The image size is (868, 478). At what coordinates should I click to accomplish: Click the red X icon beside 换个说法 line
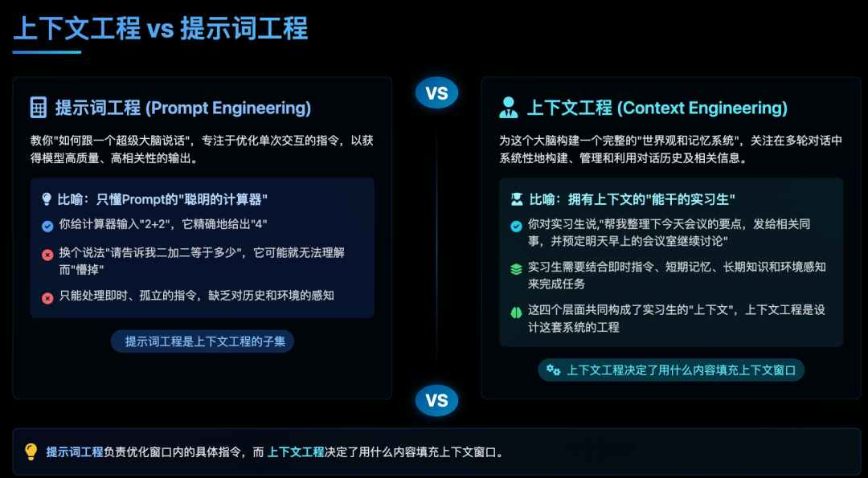click(x=47, y=255)
